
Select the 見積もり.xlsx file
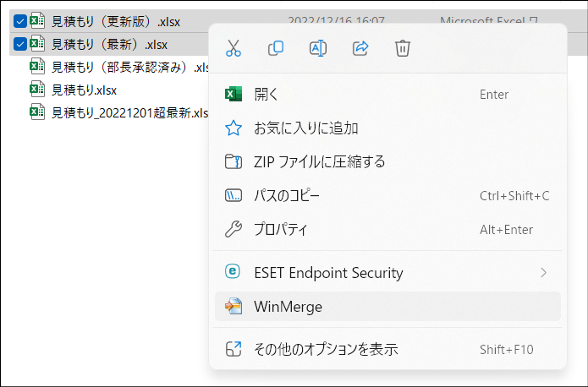(x=84, y=90)
